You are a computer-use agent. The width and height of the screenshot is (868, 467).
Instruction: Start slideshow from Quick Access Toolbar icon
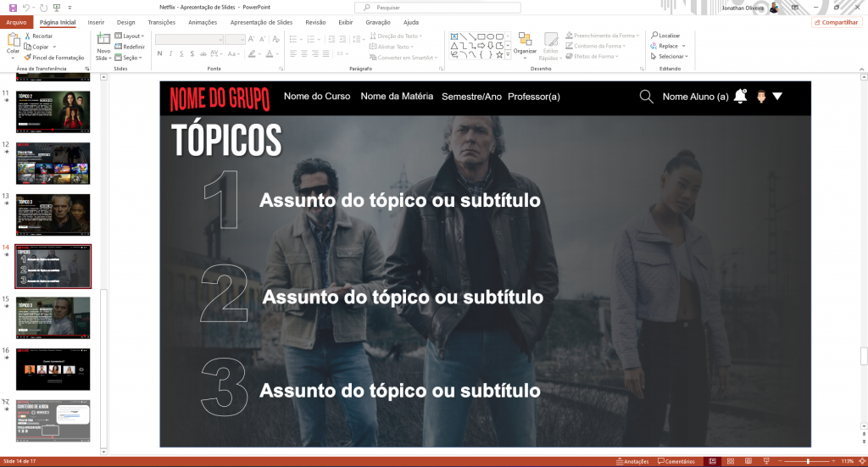57,8
